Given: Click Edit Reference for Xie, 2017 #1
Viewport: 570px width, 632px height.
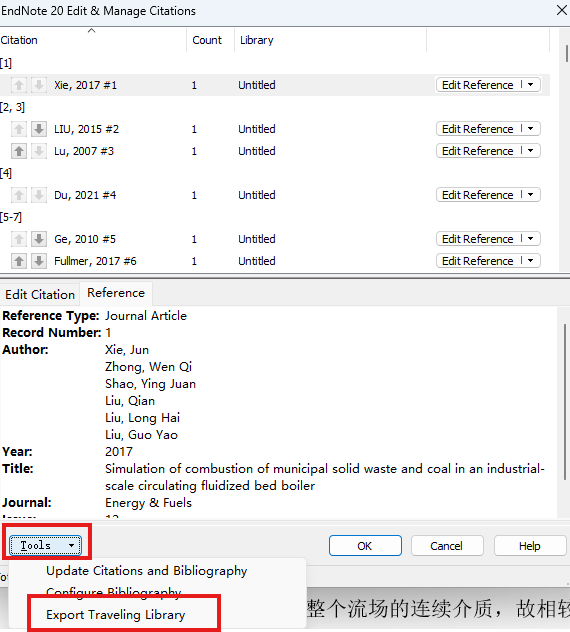Looking at the screenshot, I should [x=477, y=85].
